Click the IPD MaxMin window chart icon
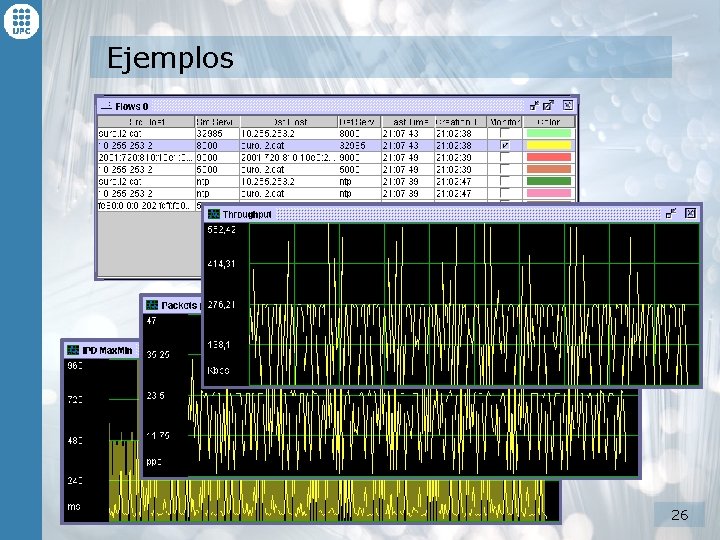Screen dimensions: 720x540 click(x=73, y=350)
